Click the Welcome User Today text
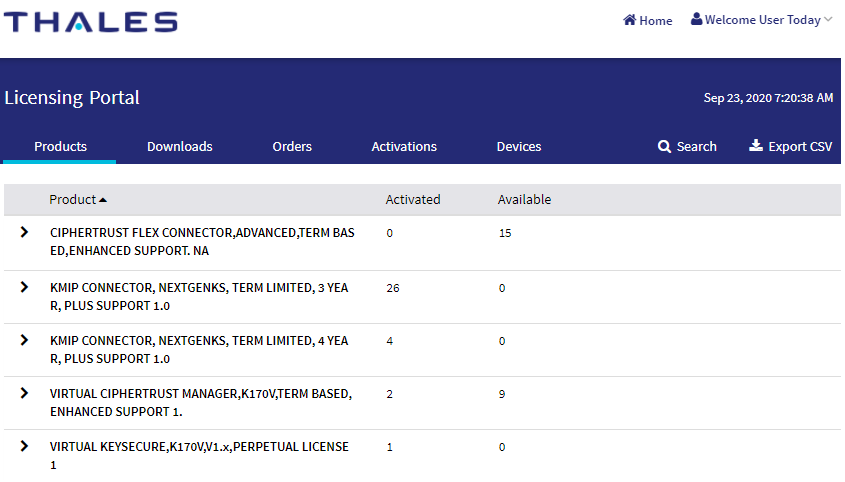This screenshot has height=482, width=845. click(763, 20)
